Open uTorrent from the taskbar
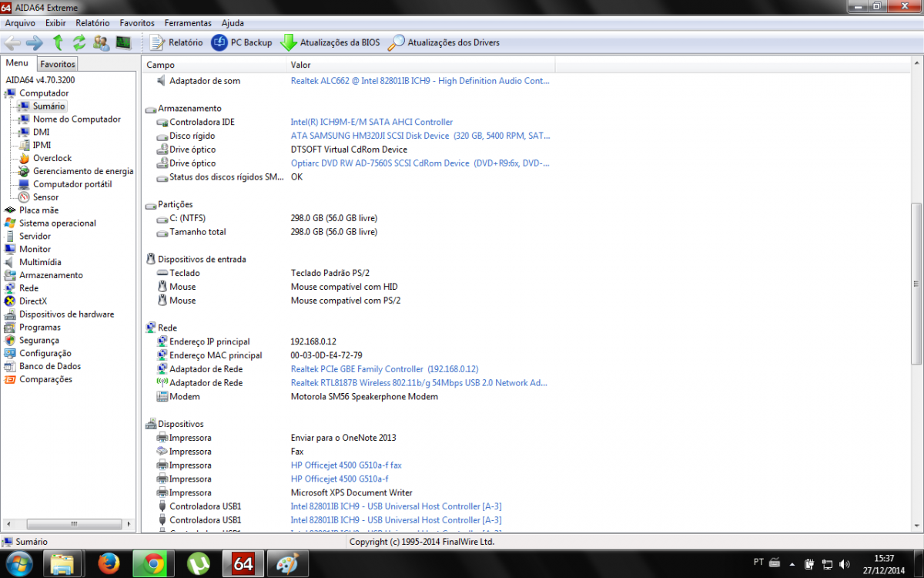The height and width of the screenshot is (578, 924). pyautogui.click(x=199, y=564)
